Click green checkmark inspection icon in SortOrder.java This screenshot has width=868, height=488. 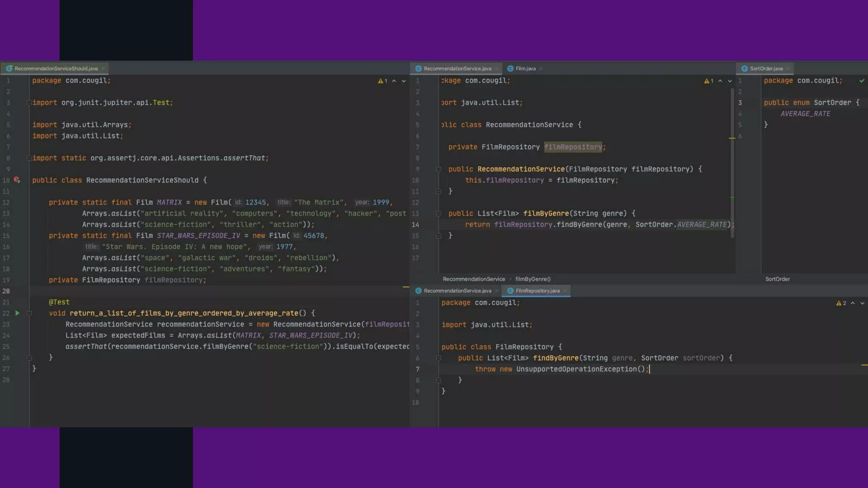862,80
